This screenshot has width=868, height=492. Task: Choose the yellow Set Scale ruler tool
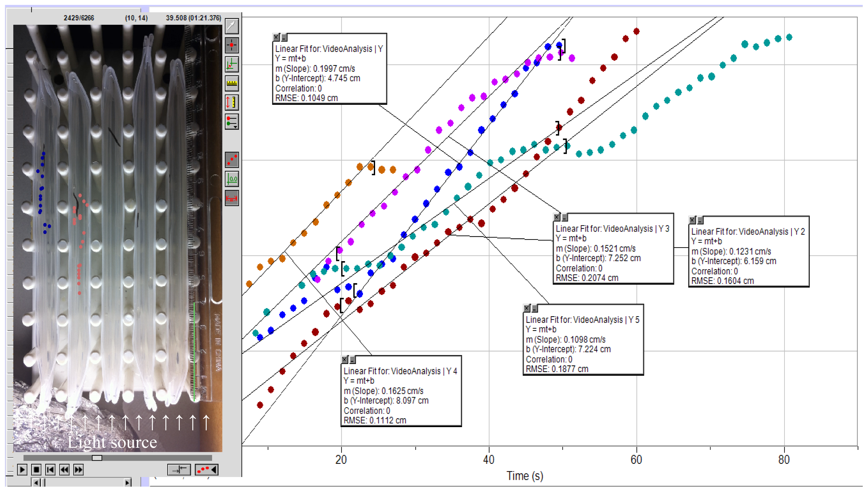[232, 83]
